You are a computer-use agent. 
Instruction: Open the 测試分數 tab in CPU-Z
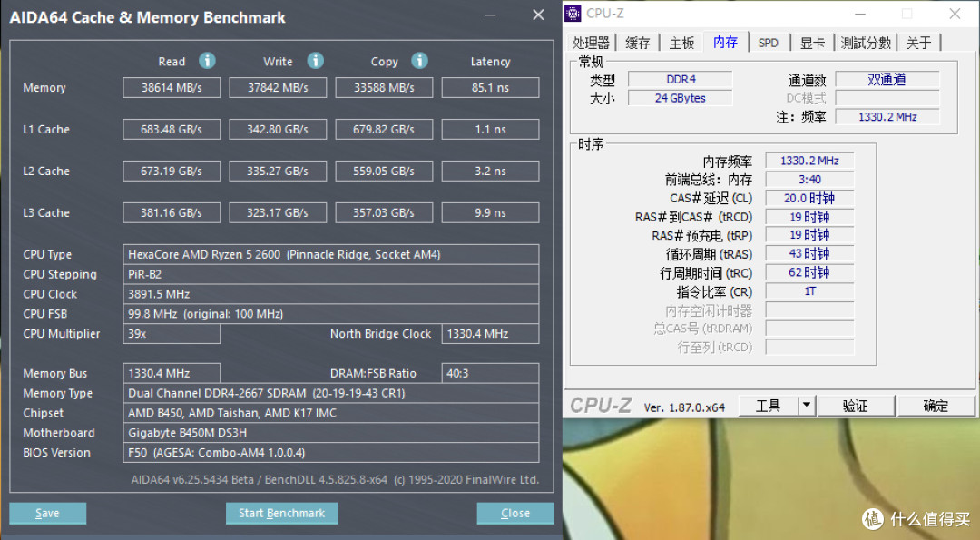tap(866, 43)
